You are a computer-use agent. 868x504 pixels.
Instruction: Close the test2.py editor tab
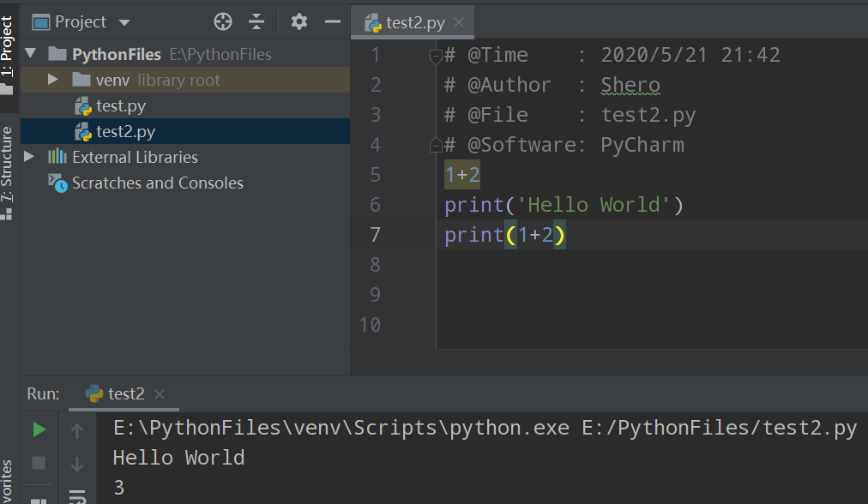(x=458, y=22)
